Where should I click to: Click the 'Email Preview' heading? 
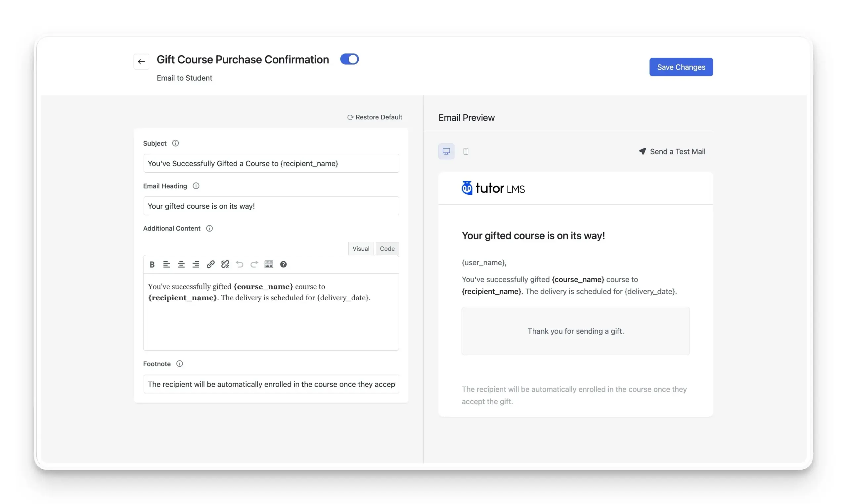point(467,118)
